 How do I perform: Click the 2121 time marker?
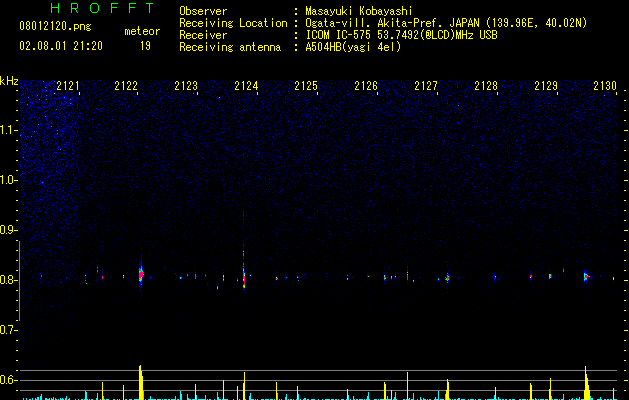pyautogui.click(x=68, y=86)
